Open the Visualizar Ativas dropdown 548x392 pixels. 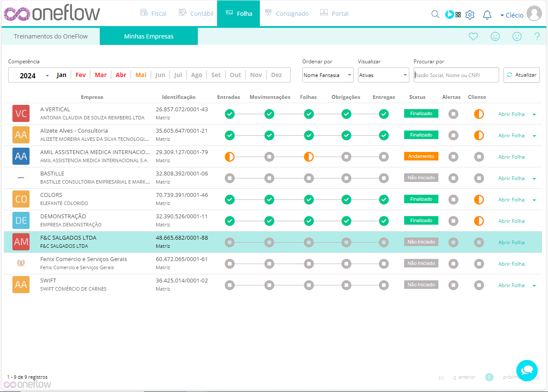[384, 75]
